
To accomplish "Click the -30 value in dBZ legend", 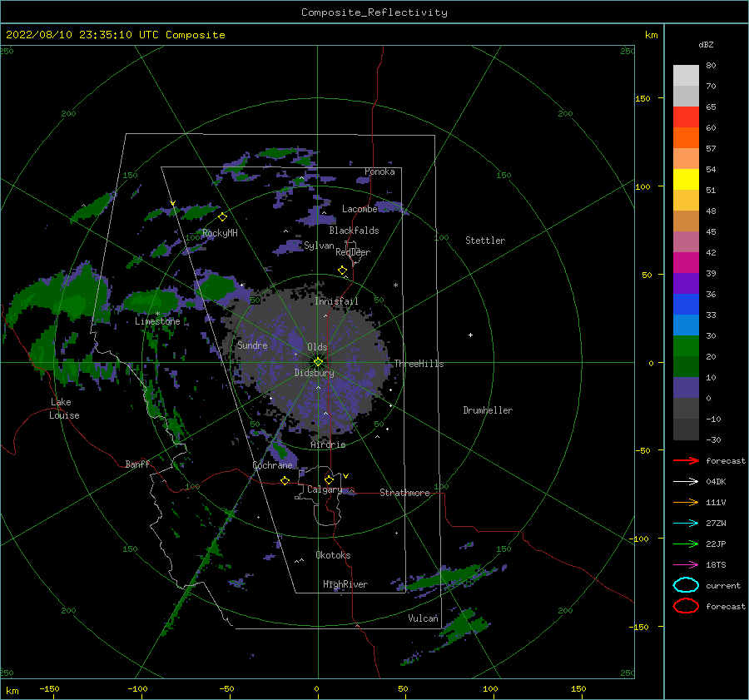I will [713, 439].
